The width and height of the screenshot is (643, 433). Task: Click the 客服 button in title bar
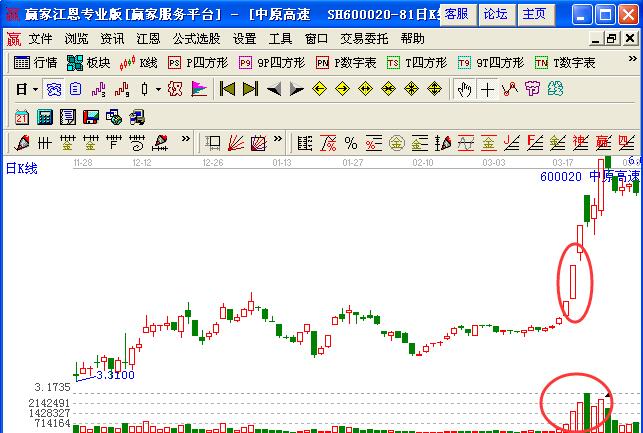(456, 14)
